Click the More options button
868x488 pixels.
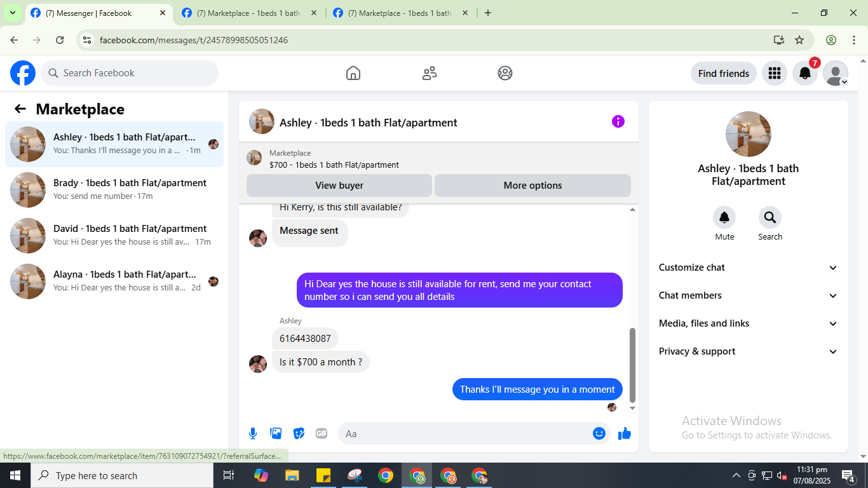[532, 186]
